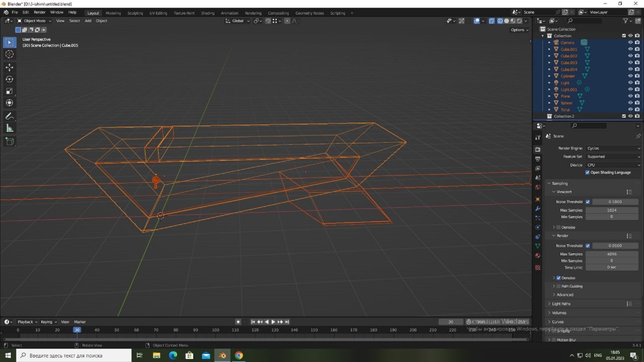This screenshot has width=644, height=362.
Task: Open the Render Engine Cycles dropdown
Action: pos(613,148)
